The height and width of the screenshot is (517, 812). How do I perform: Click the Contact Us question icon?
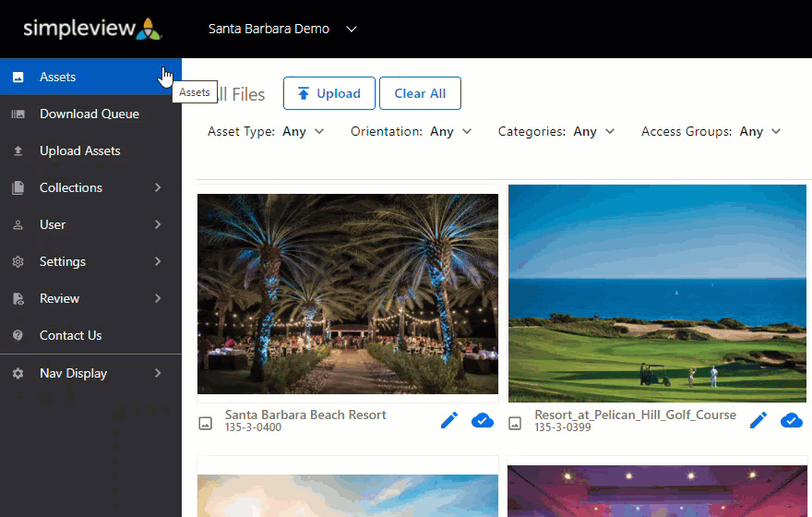(18, 335)
